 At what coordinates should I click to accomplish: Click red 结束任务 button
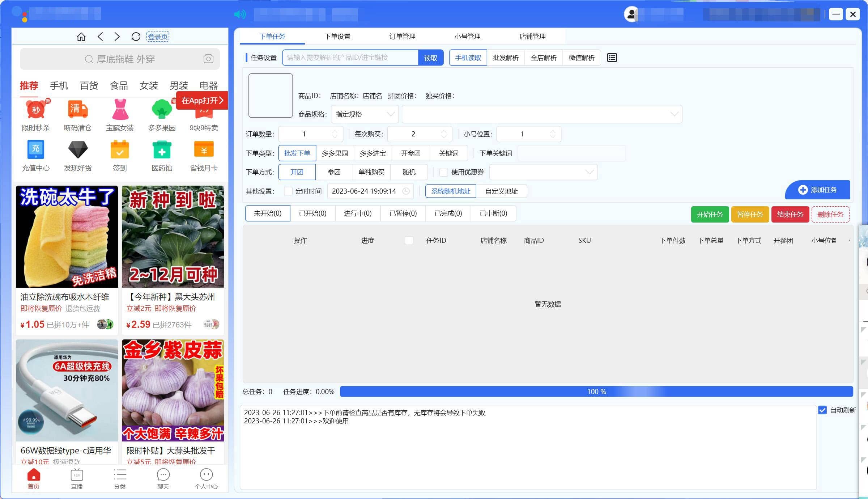[790, 215]
